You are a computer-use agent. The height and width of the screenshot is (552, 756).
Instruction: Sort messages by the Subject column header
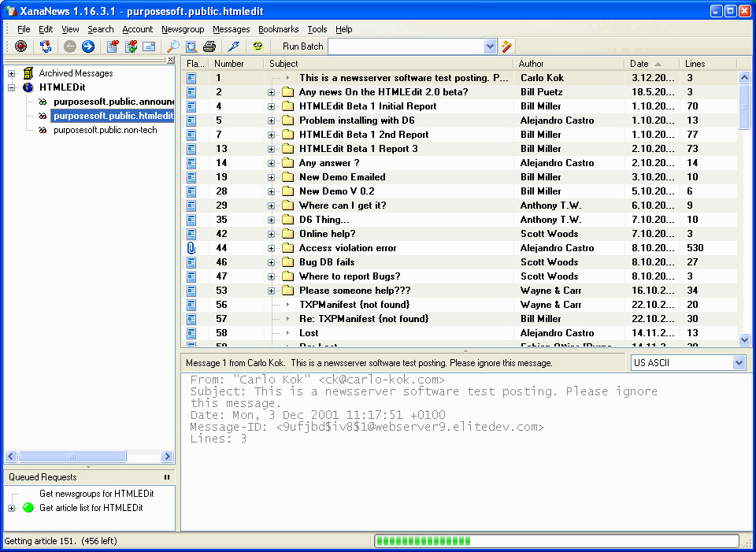pyautogui.click(x=388, y=64)
